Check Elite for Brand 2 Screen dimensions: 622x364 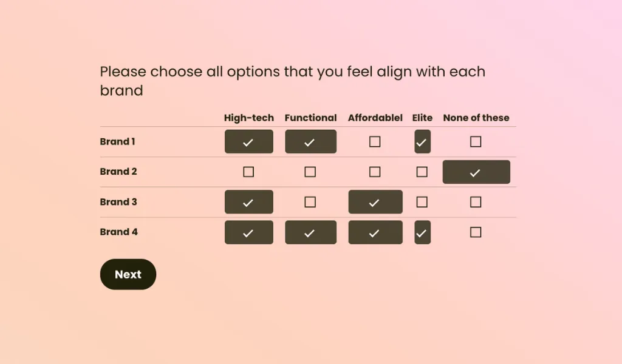click(x=422, y=172)
